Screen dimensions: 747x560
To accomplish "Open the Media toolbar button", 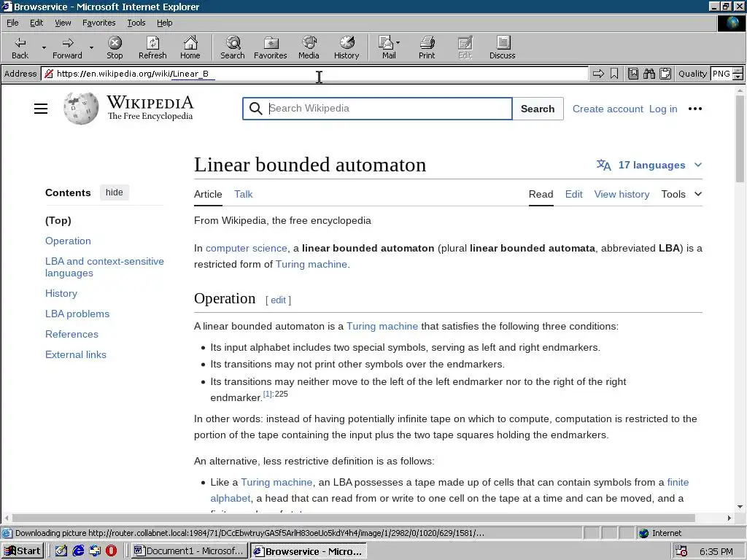I will tap(309, 47).
